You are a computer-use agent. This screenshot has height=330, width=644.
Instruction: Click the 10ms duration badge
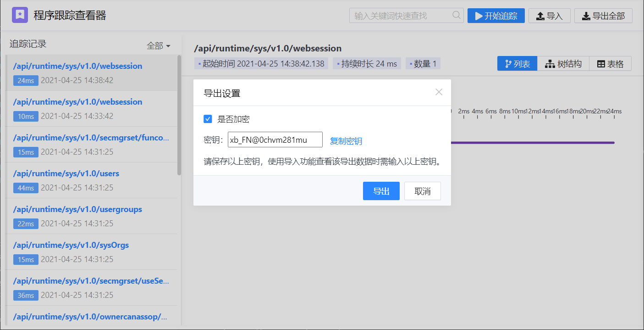[26, 117]
